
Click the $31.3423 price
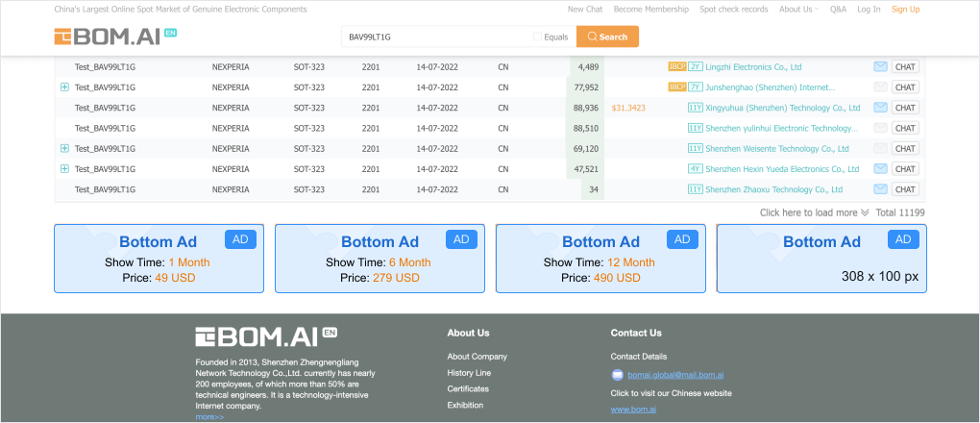pos(628,108)
